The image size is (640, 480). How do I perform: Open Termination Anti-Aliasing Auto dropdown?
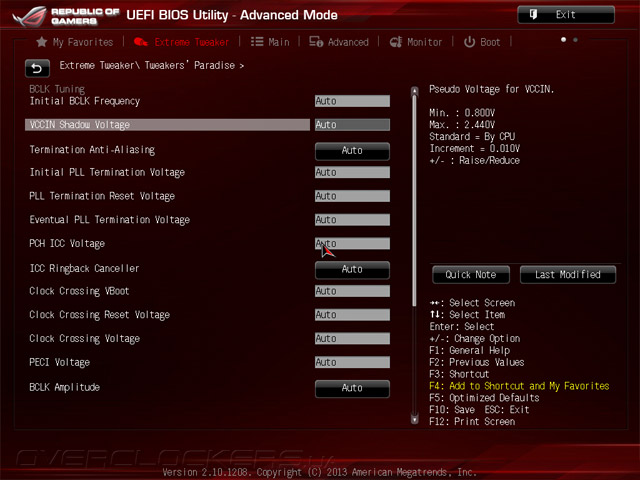(x=352, y=151)
